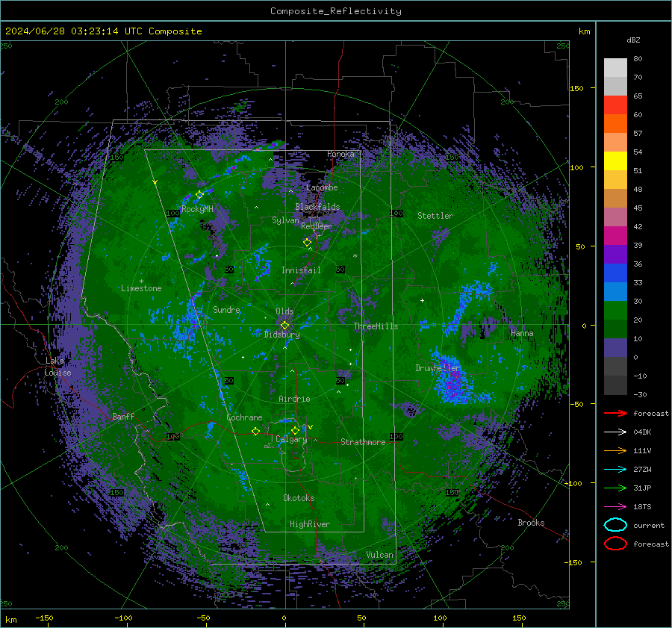672x628 pixels.
Task: Select the light gray top swatch near 80
Action: point(615,68)
